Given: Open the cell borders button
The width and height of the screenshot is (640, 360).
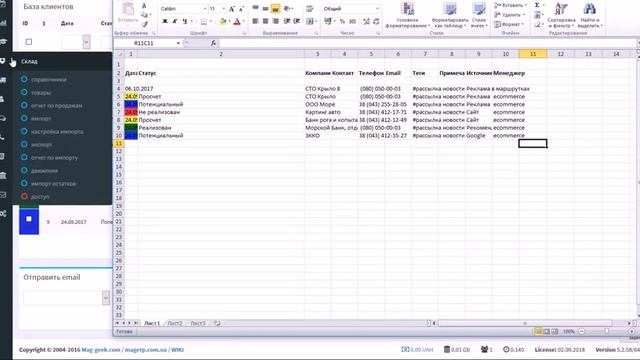Looking at the screenshot, I should [x=204, y=22].
